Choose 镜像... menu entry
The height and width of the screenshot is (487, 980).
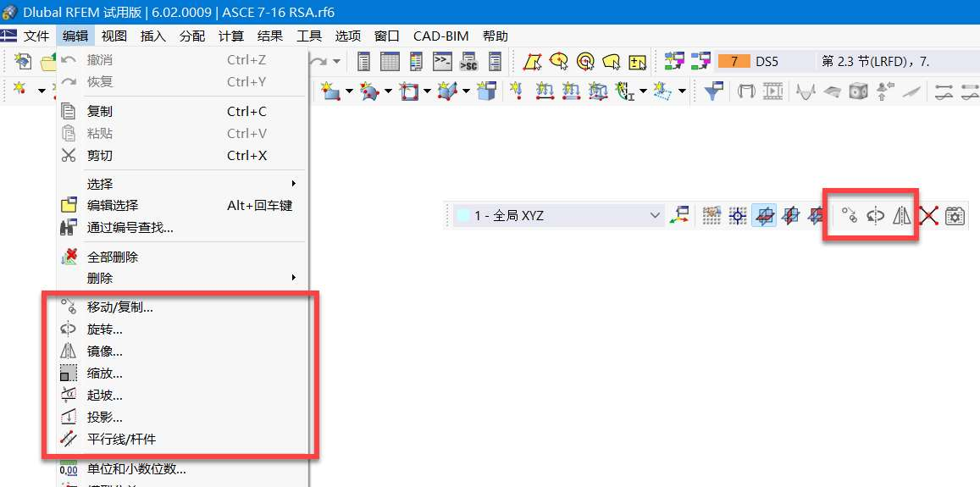[x=182, y=351]
